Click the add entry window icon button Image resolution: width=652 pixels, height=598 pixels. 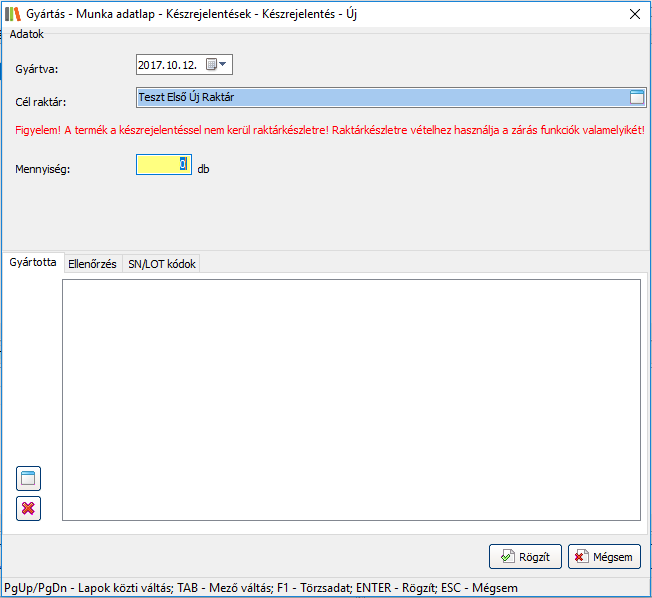point(29,479)
